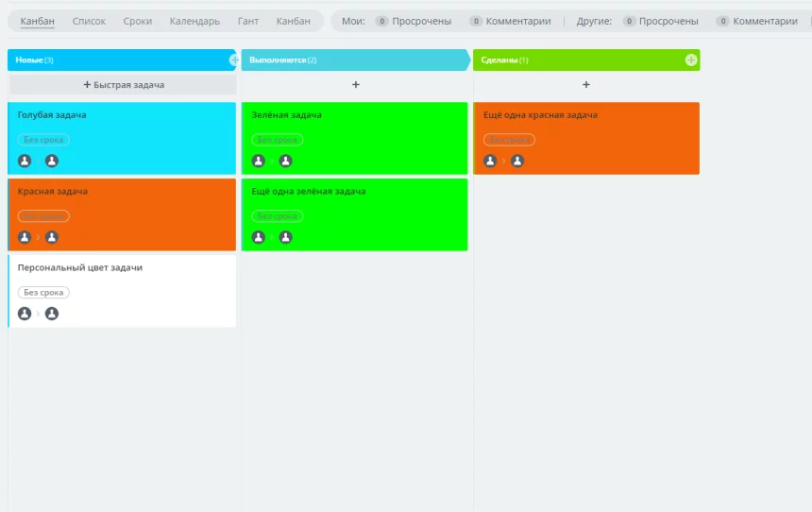Click assignee avatar on Красная задача card

(52, 237)
